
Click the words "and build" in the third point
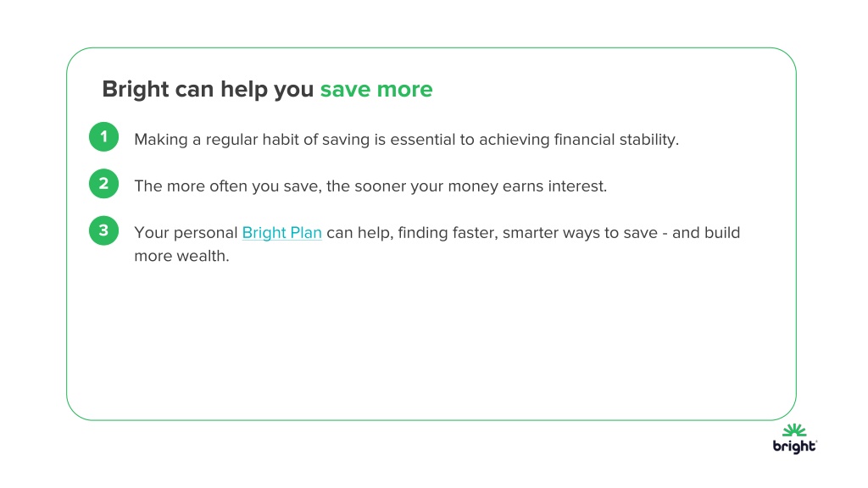coord(706,233)
